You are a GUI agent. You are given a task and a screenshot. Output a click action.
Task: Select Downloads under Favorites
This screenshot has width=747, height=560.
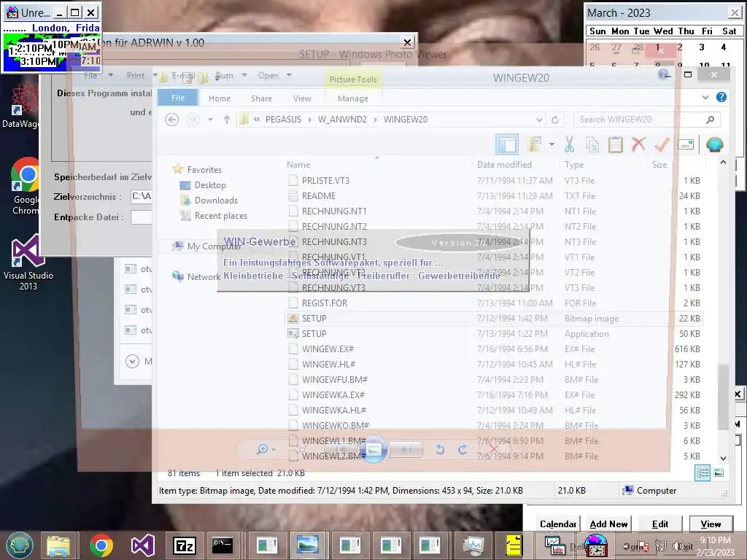click(216, 201)
